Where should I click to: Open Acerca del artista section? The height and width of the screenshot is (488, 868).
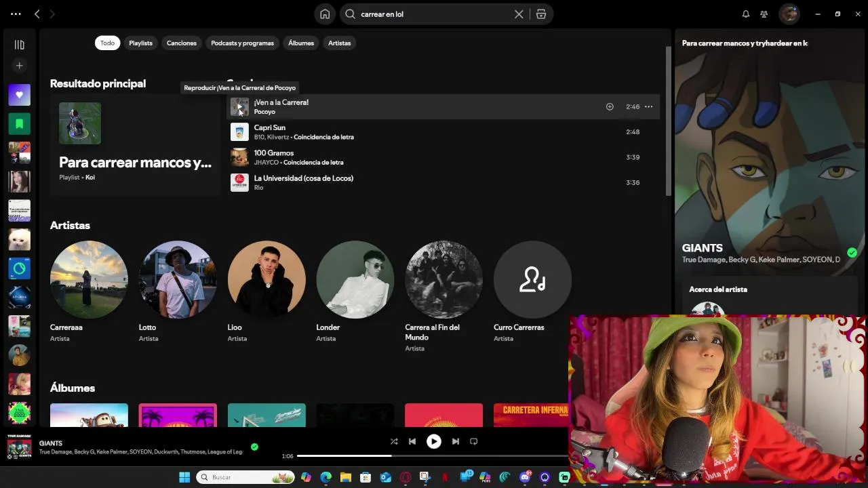pos(718,289)
